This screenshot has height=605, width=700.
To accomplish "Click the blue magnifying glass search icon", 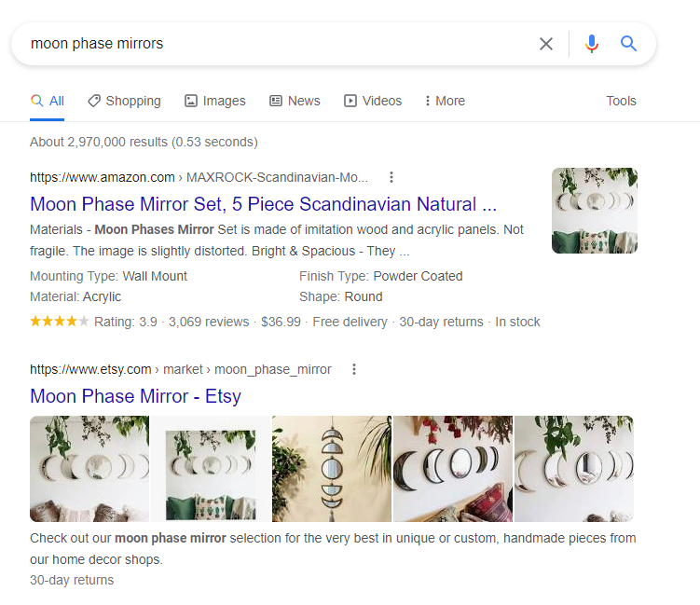I will tap(629, 44).
